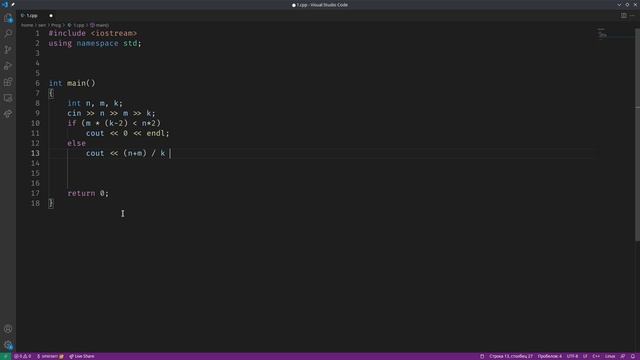
Task: Open the Explorer view in activity bar
Action: pyautogui.click(x=8, y=18)
